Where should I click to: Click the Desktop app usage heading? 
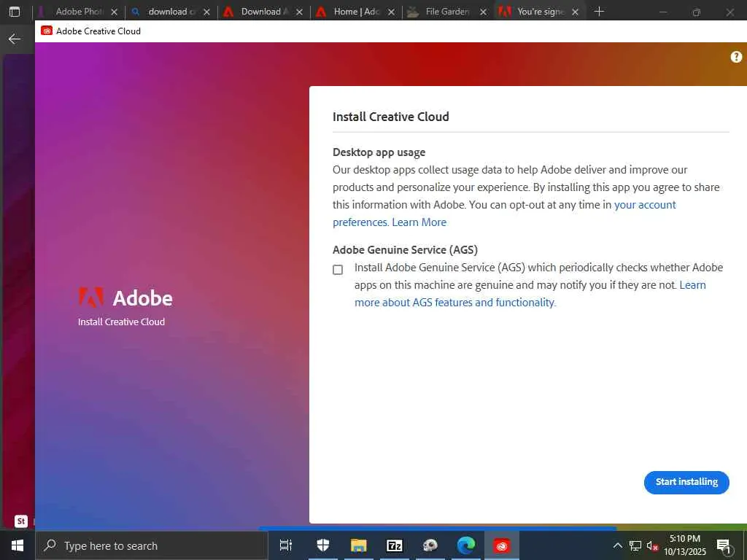pyautogui.click(x=379, y=152)
